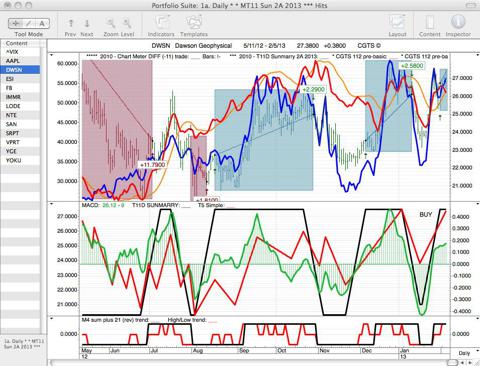Screen dimensions: 480x366
Task: Toggle the Content panel icon
Action: [430, 23]
